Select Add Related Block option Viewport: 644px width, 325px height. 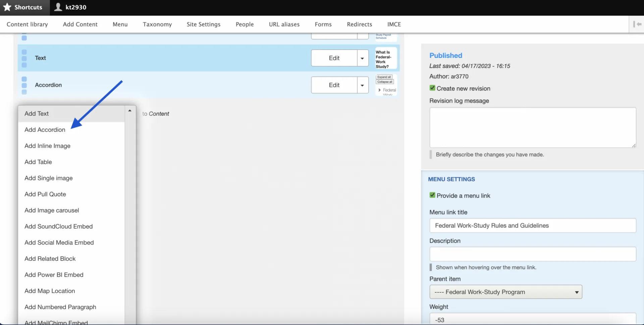(x=71, y=259)
